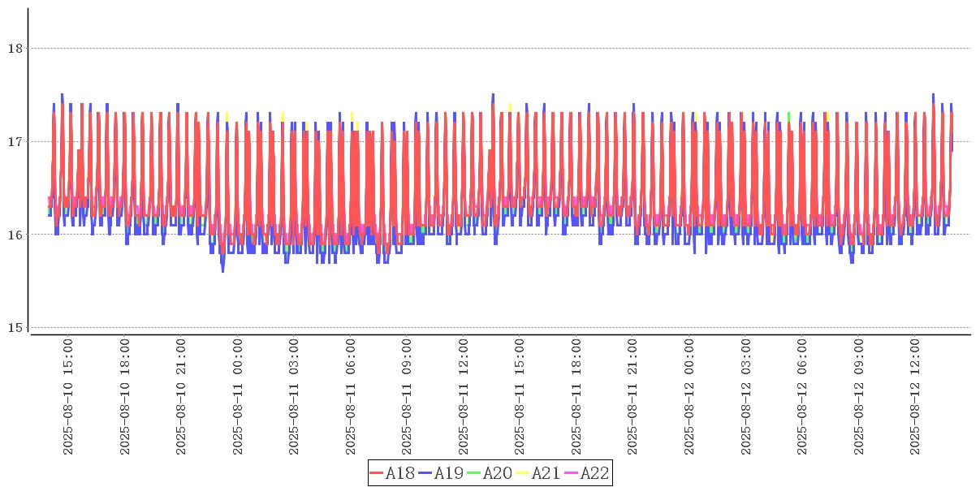Select the A20 legend text
This screenshot has height=487, width=980.
(498, 473)
